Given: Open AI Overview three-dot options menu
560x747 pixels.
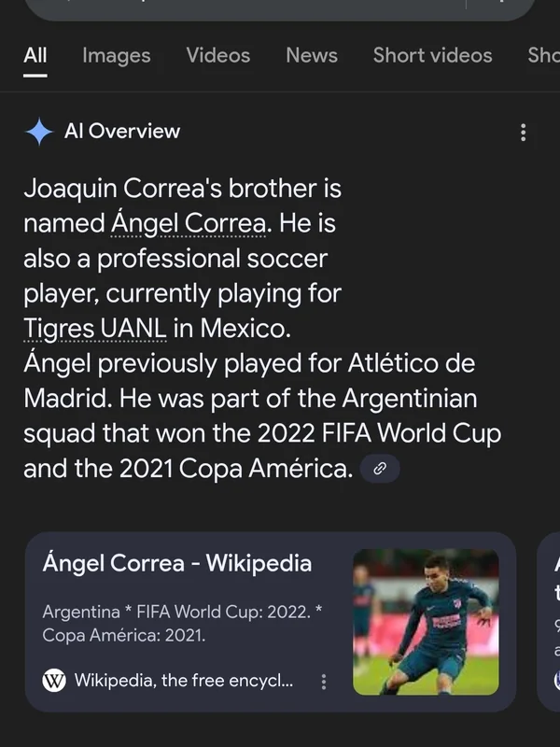Looking at the screenshot, I should pos(523,133).
